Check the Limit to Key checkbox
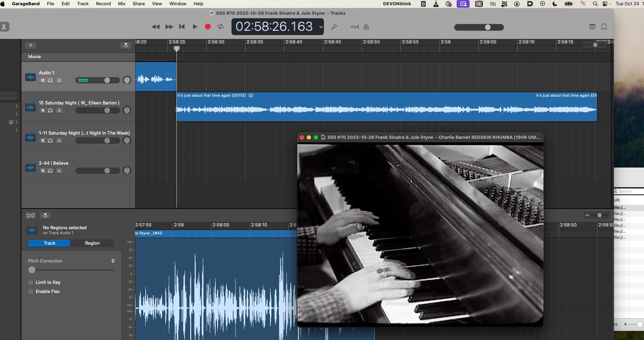The height and width of the screenshot is (340, 644). pyautogui.click(x=31, y=282)
